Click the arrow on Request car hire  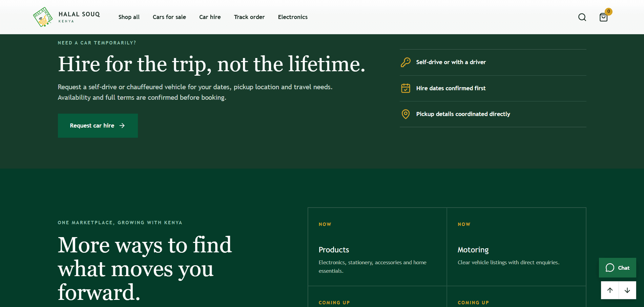coord(122,126)
